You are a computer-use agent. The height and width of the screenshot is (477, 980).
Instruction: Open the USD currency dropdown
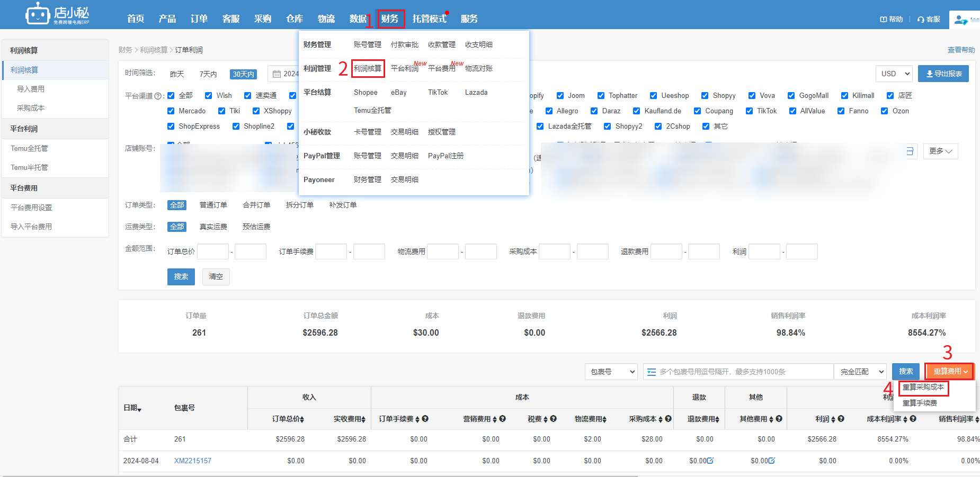point(894,74)
